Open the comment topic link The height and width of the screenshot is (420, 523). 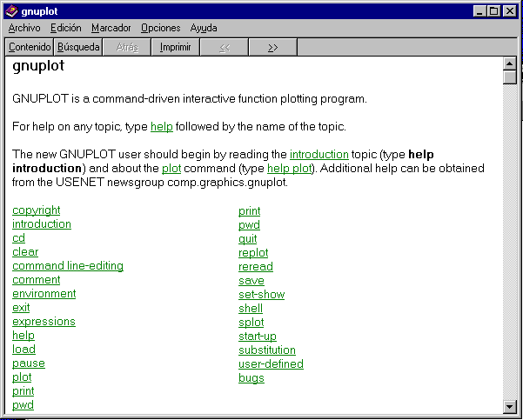pyautogui.click(x=37, y=280)
